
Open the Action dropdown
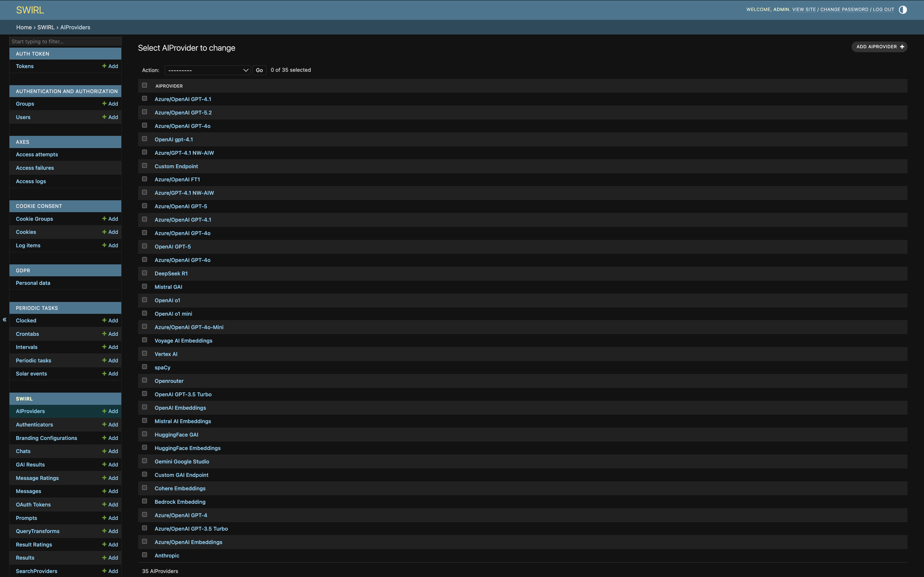(x=207, y=70)
